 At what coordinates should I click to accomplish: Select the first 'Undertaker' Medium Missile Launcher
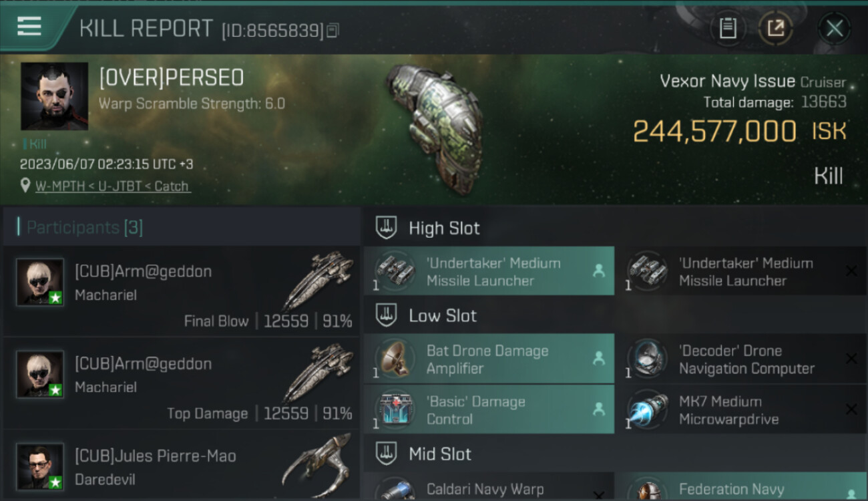click(489, 271)
